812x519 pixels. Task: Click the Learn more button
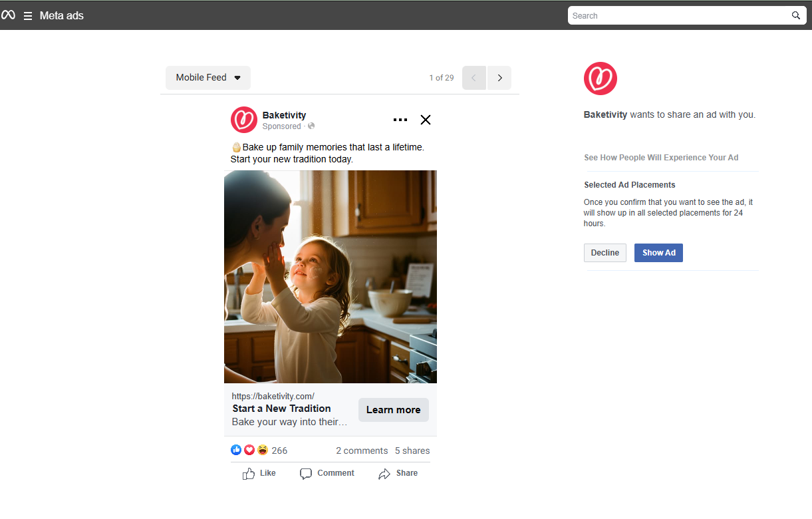click(x=394, y=410)
